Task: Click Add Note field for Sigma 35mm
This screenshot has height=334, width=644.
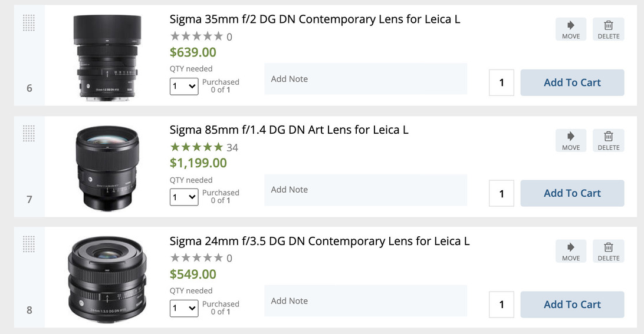Action: (x=365, y=79)
